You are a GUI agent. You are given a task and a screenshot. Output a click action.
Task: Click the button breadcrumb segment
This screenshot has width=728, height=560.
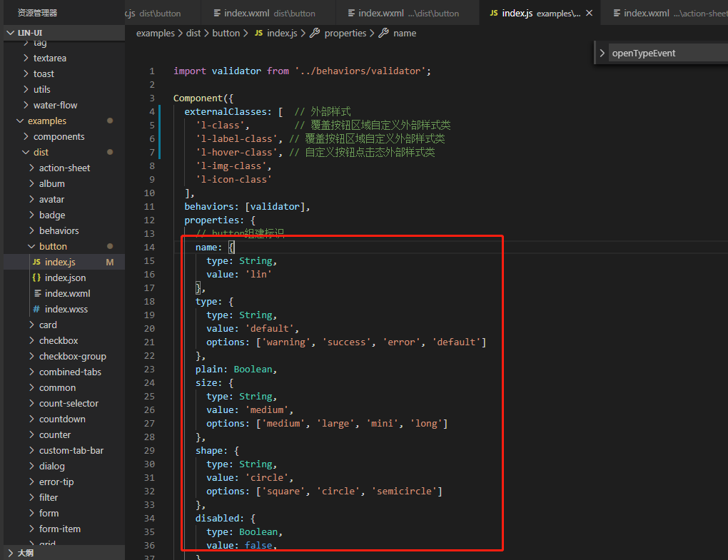[226, 34]
